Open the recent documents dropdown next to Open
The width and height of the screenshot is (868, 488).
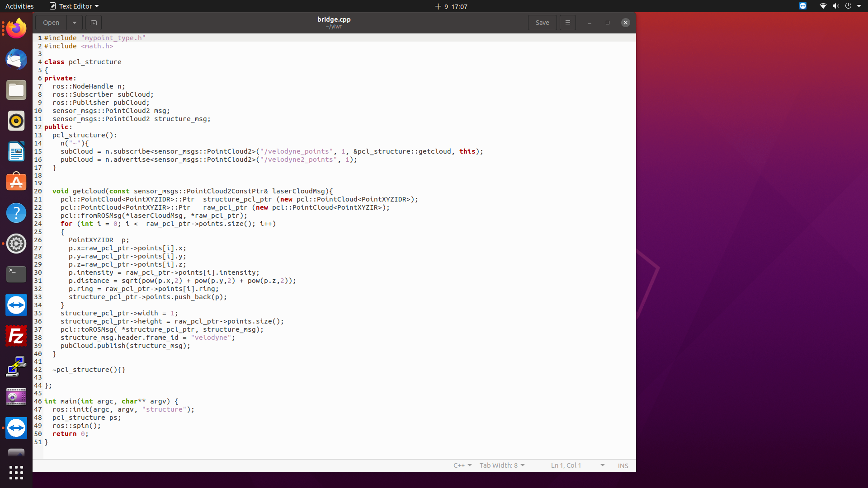click(74, 23)
